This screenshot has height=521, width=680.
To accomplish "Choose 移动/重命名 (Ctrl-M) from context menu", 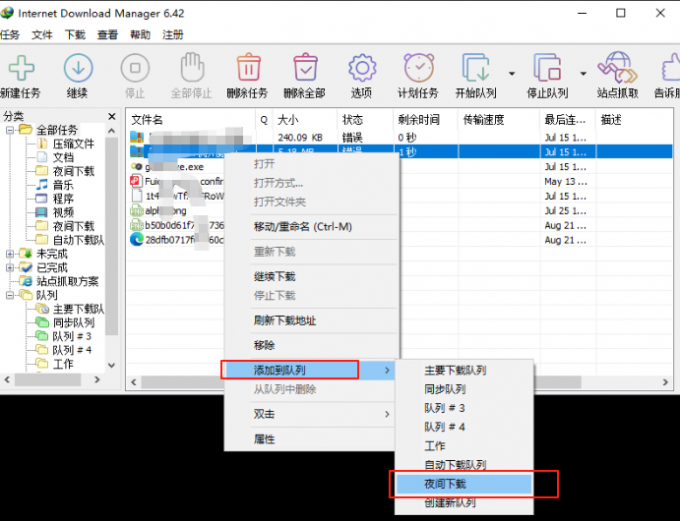I will [303, 227].
